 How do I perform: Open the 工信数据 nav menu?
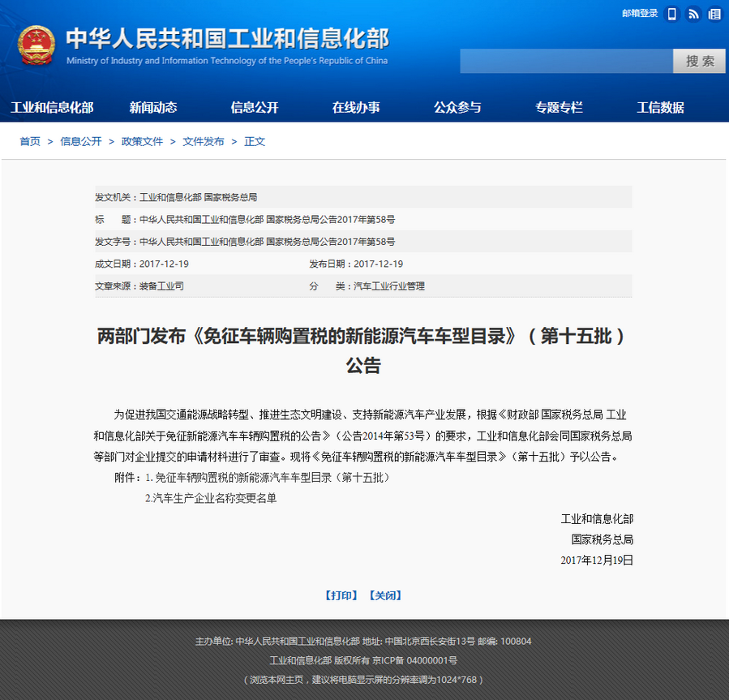tap(660, 107)
